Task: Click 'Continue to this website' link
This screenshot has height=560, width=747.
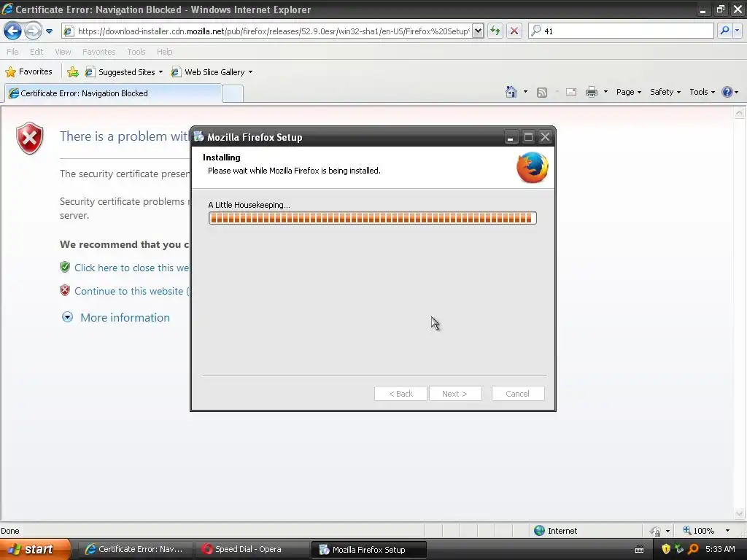Action: (x=131, y=291)
